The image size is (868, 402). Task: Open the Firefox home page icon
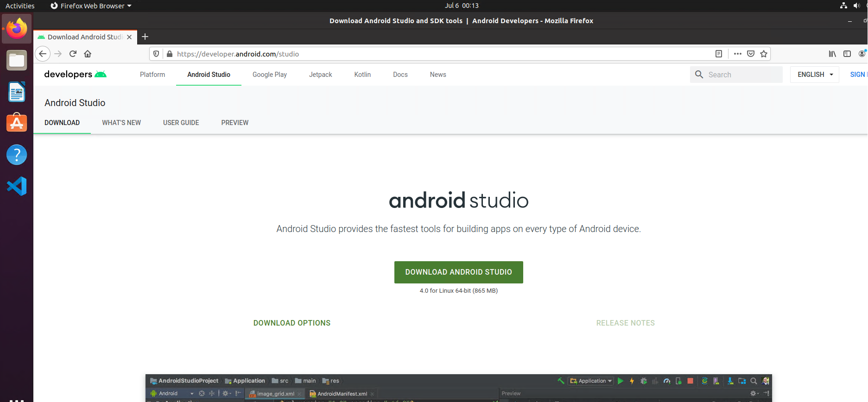[x=88, y=54]
